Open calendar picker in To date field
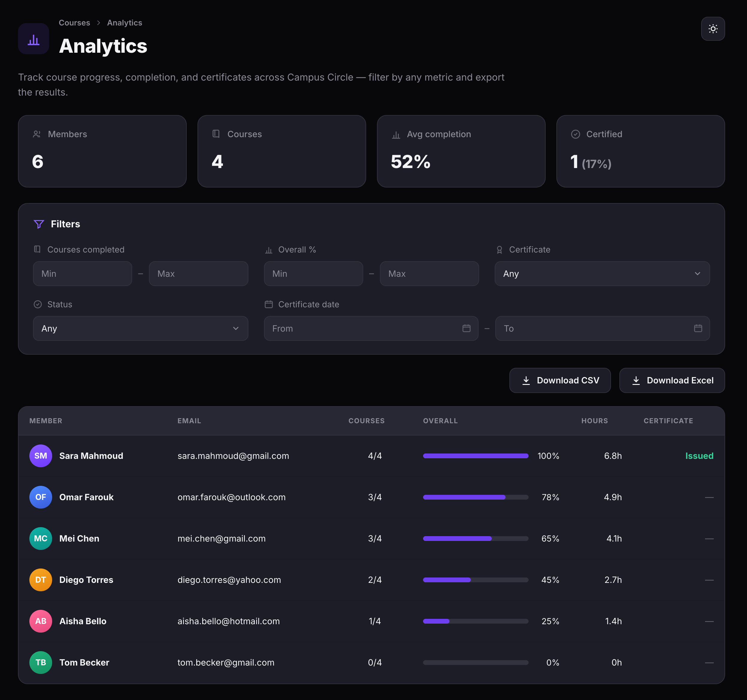The width and height of the screenshot is (747, 700). [x=698, y=328]
